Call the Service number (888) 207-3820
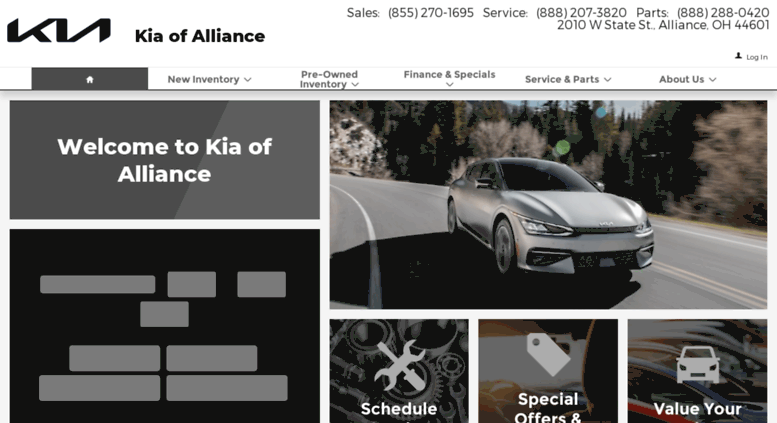Screen dimensions: 777x423 581,13
